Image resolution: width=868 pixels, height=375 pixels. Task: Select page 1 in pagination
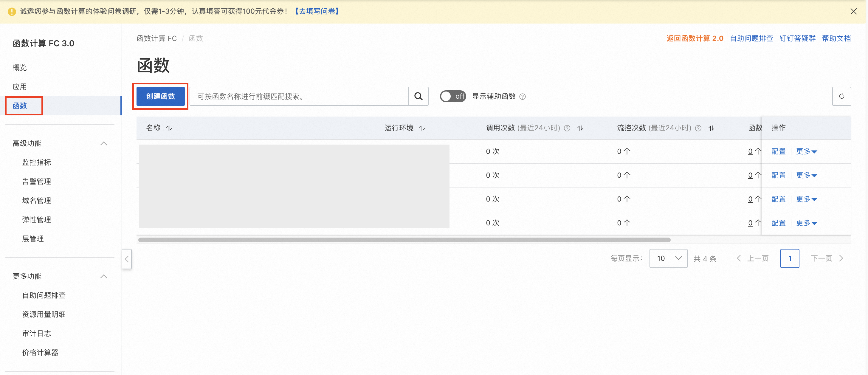tap(790, 258)
